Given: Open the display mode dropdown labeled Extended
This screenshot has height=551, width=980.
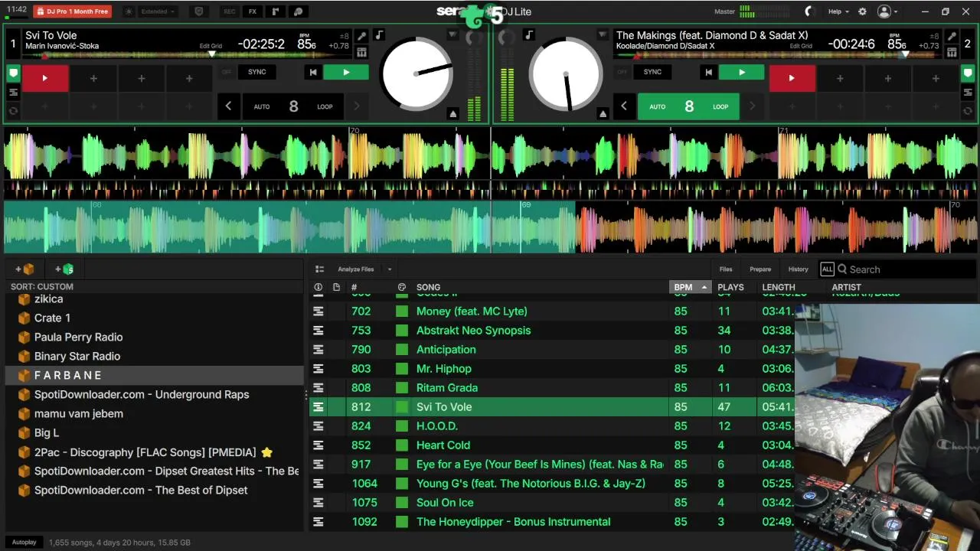Looking at the screenshot, I should [158, 11].
